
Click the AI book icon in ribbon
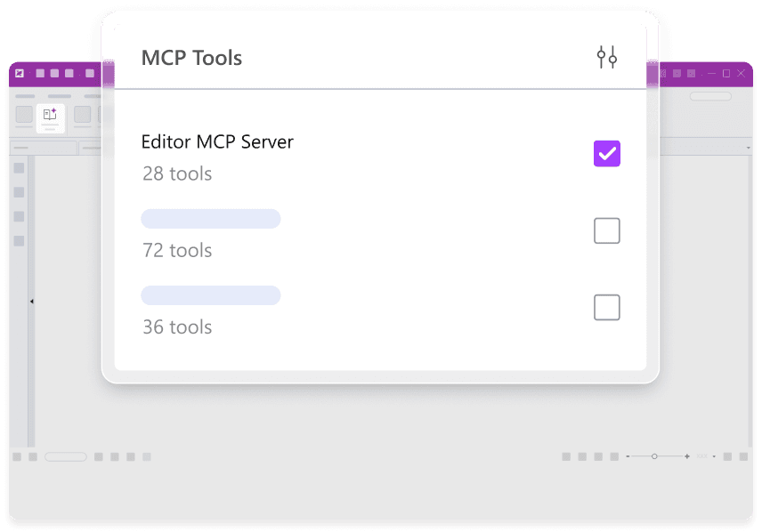tap(50, 115)
